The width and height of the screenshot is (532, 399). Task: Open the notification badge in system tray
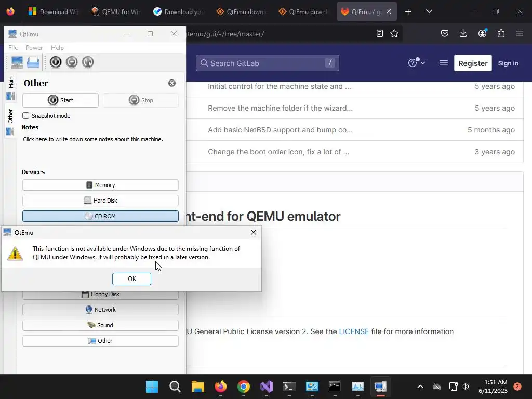click(517, 387)
